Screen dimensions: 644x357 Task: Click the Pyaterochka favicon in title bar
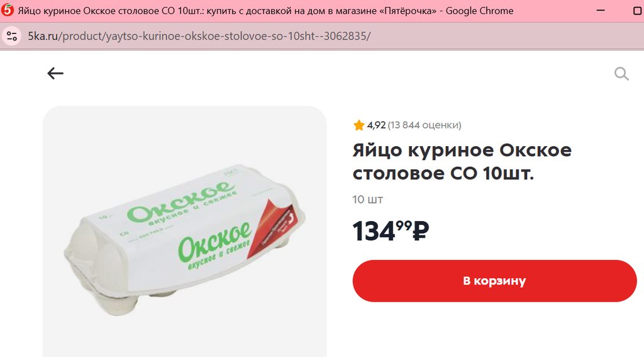pos(8,10)
